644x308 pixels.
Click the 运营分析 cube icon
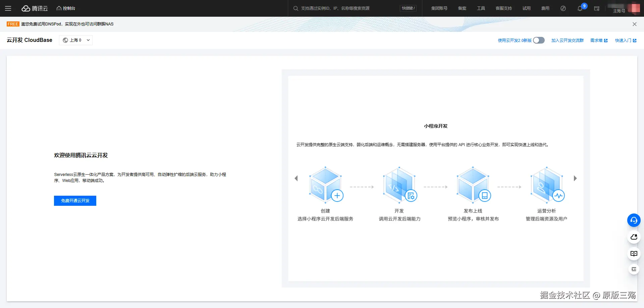[547, 185]
